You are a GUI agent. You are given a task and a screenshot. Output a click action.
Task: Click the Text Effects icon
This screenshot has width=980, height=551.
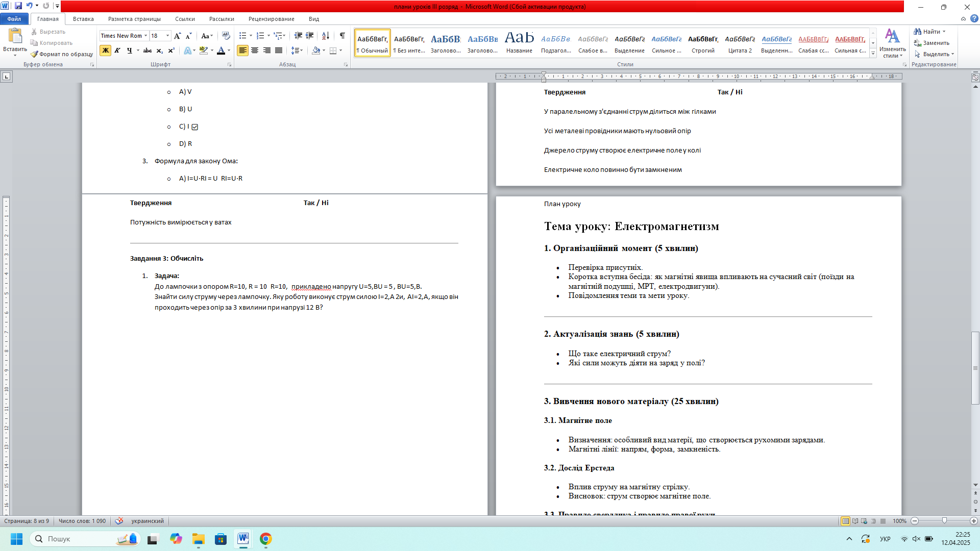[x=188, y=51]
